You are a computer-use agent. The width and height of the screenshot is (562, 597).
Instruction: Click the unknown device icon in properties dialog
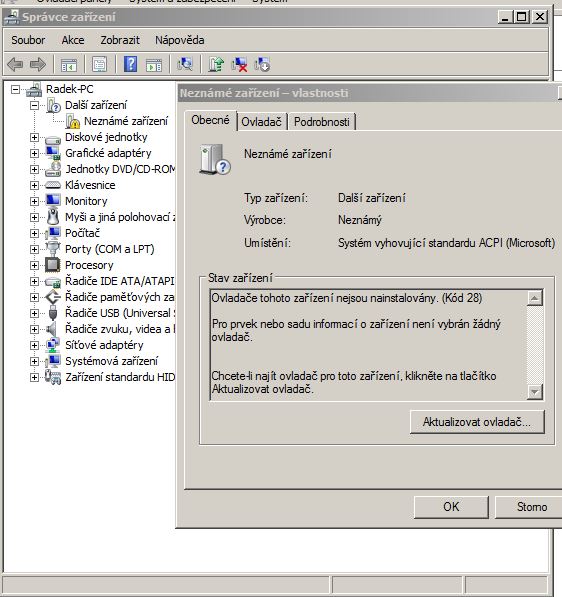coord(215,160)
